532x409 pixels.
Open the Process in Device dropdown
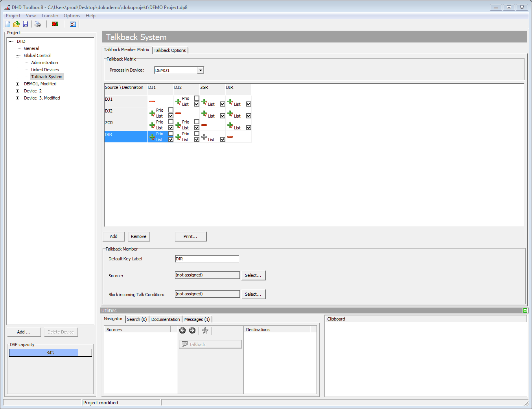point(201,70)
